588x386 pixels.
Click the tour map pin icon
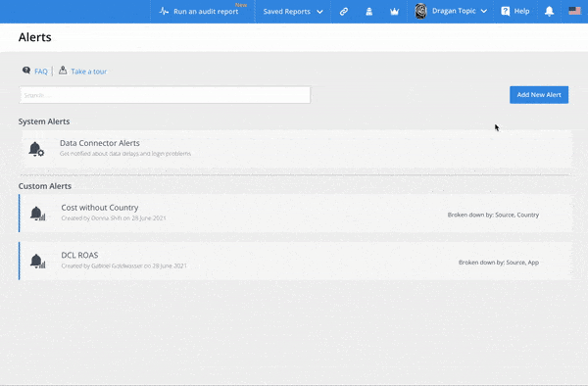point(63,71)
